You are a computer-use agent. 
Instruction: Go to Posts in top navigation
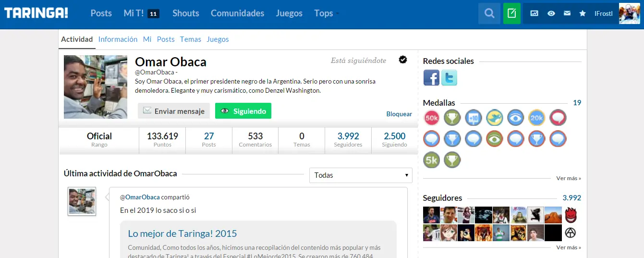(101, 13)
